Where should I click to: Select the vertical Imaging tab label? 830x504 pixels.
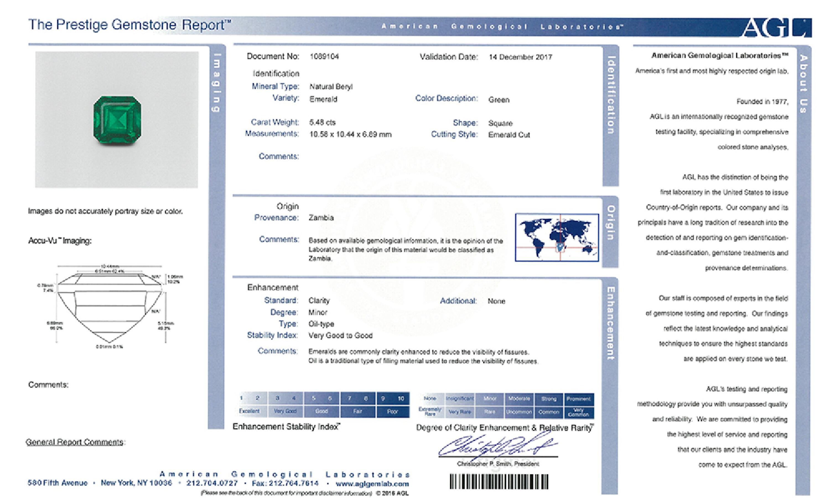click(217, 82)
